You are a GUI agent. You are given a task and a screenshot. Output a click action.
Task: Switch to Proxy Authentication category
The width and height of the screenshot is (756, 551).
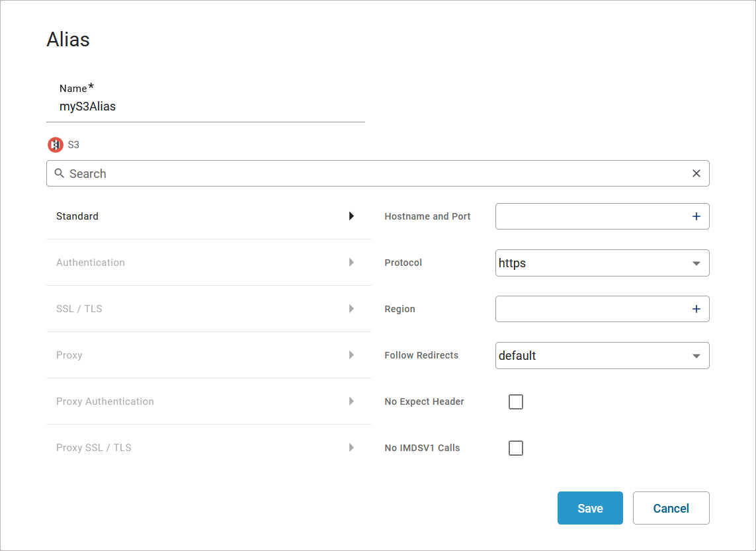point(105,402)
